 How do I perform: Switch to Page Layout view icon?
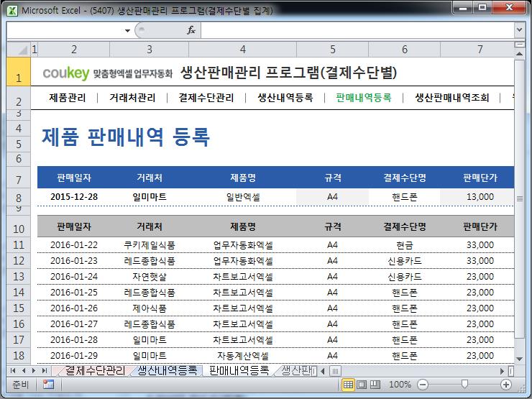(362, 385)
